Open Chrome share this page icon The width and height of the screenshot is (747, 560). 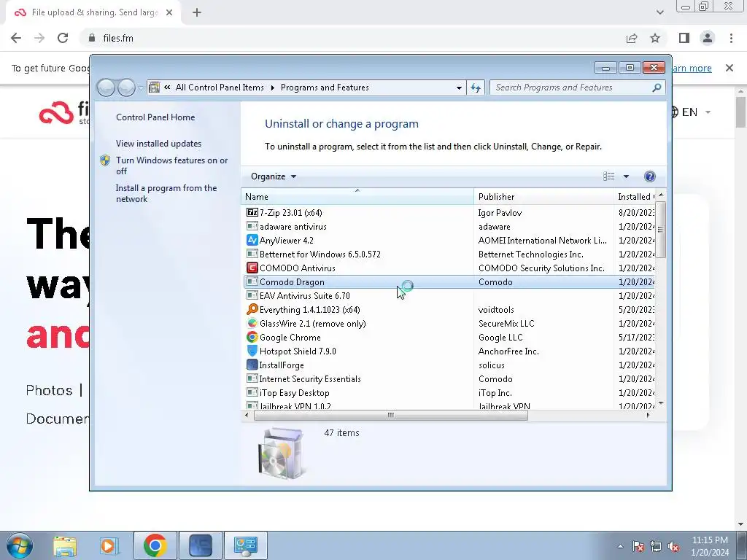[632, 38]
